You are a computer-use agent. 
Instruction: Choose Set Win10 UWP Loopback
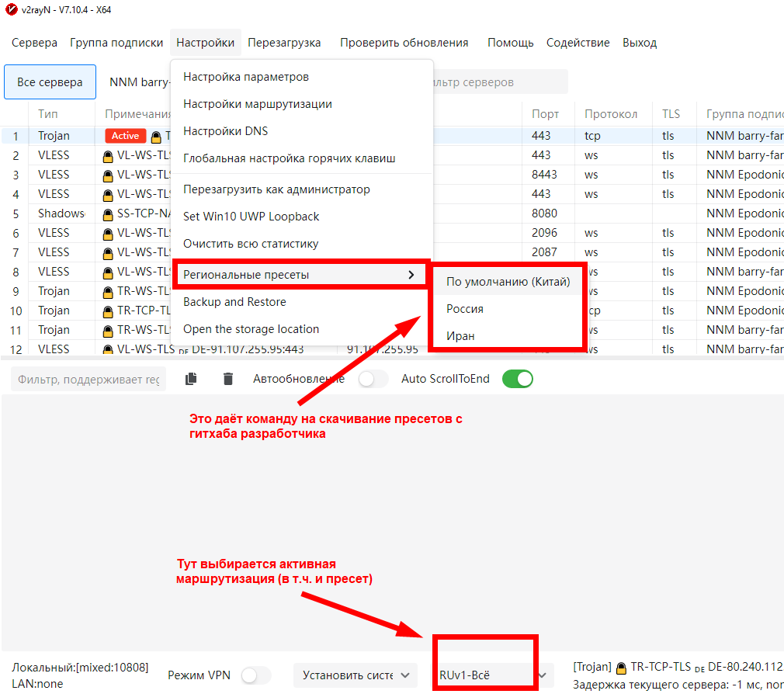tap(302, 217)
